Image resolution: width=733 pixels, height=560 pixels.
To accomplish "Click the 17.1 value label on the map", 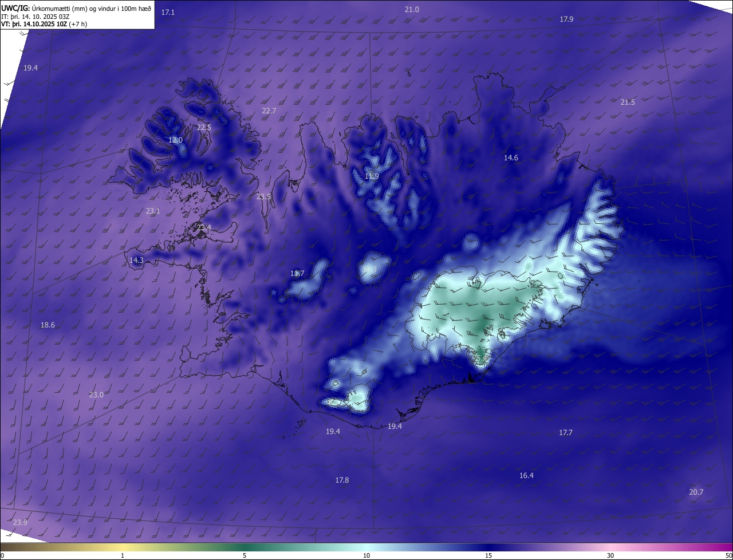I will [168, 12].
